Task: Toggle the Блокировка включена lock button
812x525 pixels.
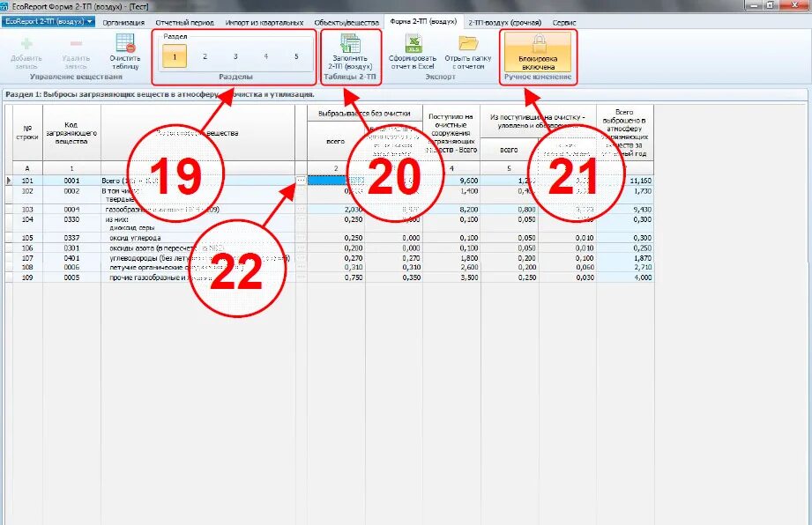Action: pos(538,52)
